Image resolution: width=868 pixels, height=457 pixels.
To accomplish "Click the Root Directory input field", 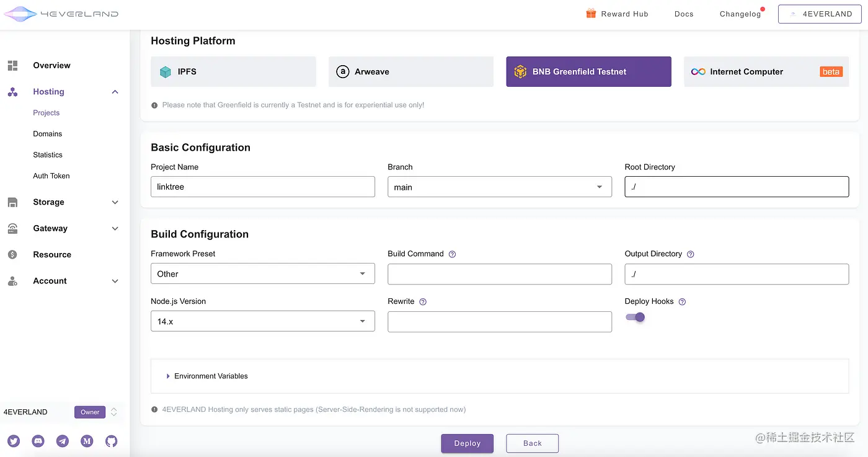I will tap(737, 187).
